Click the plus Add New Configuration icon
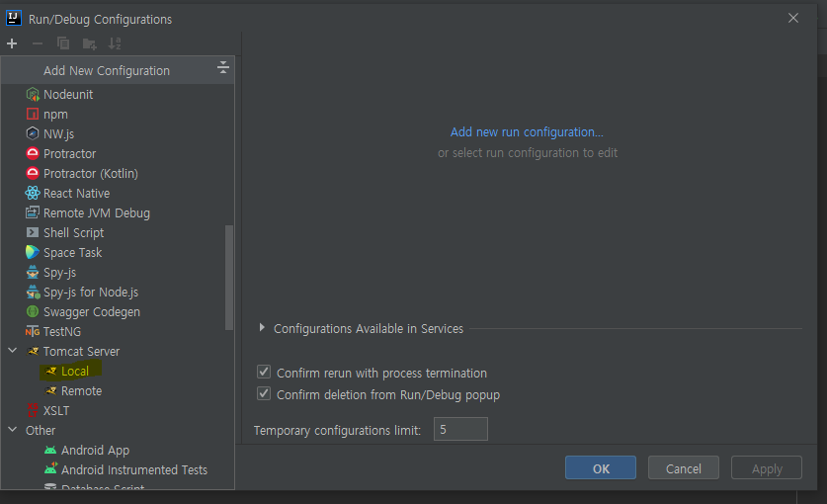827x504 pixels. [12, 43]
